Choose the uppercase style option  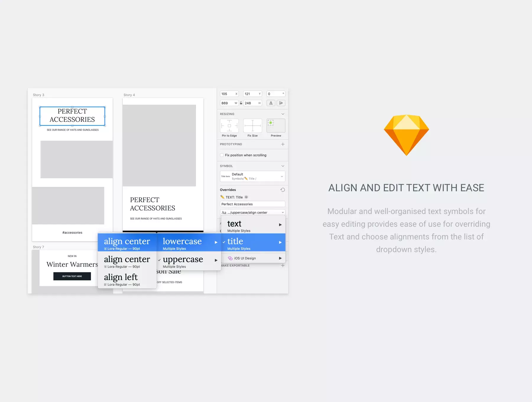click(189, 261)
